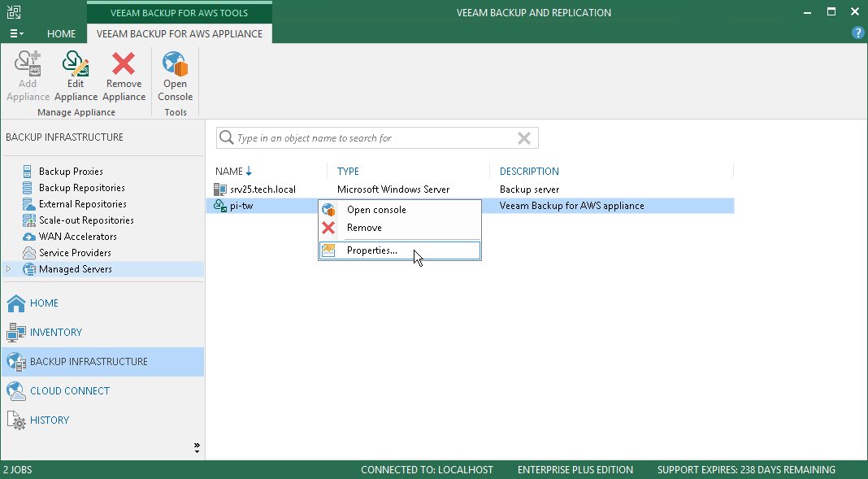Select External Repositories in the tree
Image resolution: width=868 pixels, height=479 pixels.
point(82,204)
